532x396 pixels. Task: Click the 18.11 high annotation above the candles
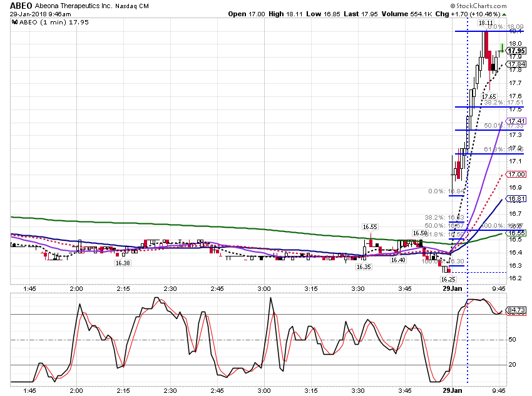[x=486, y=23]
